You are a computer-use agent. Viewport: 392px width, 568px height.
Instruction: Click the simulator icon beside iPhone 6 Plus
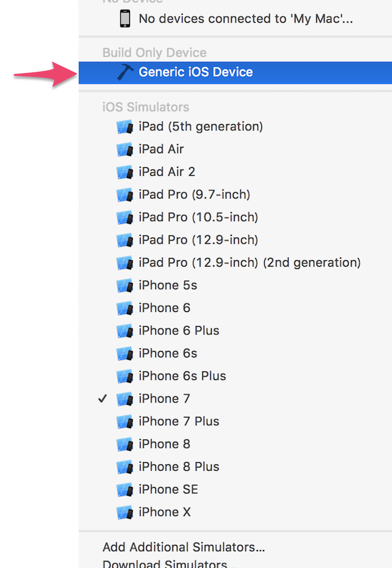(x=125, y=331)
